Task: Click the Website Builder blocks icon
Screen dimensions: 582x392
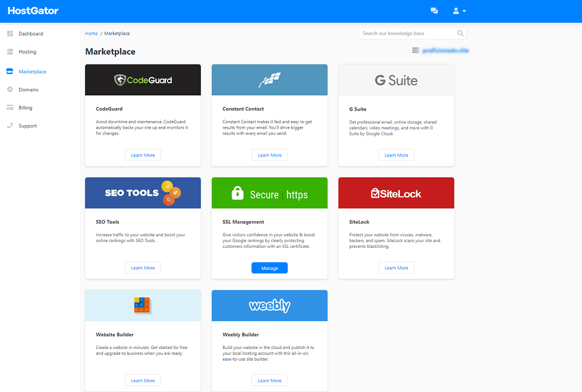Action: click(x=142, y=305)
